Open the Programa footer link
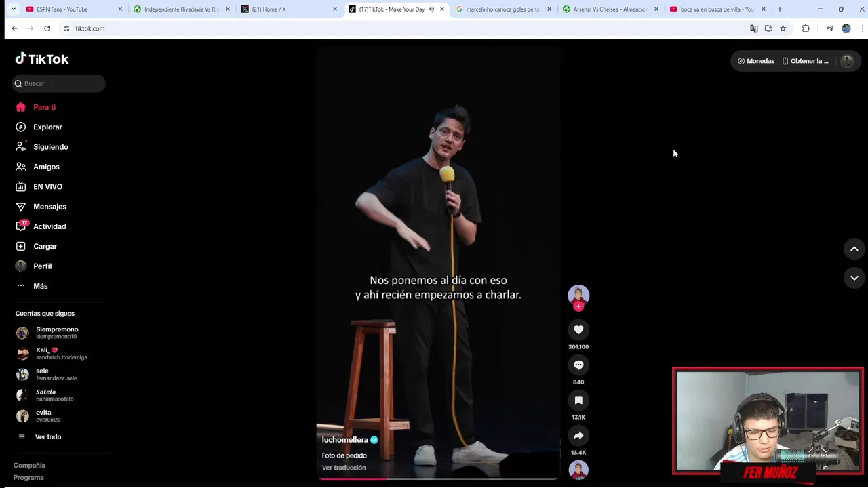868x488 pixels. [28, 478]
